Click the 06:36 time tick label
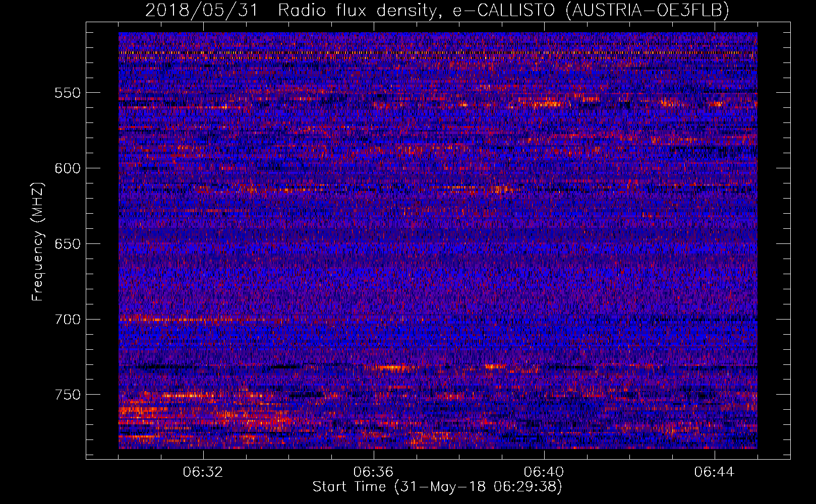This screenshot has width=816, height=504. click(373, 472)
